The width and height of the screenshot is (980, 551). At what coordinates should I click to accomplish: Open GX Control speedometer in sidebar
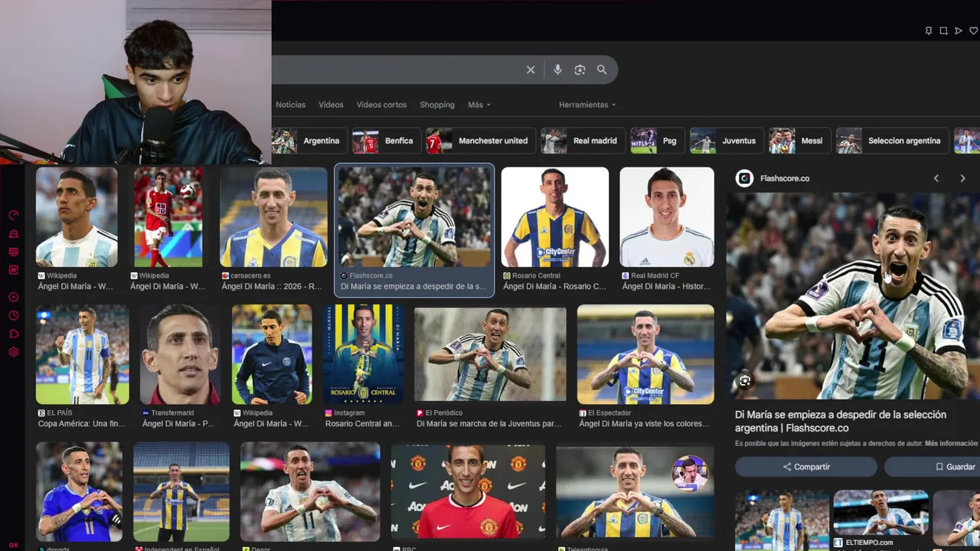(13, 215)
